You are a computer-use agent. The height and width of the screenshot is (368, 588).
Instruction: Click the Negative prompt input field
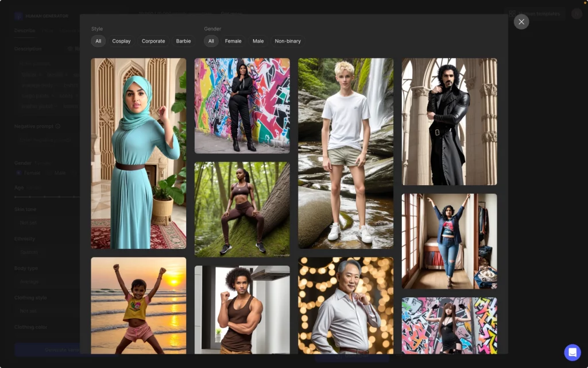(x=47, y=140)
